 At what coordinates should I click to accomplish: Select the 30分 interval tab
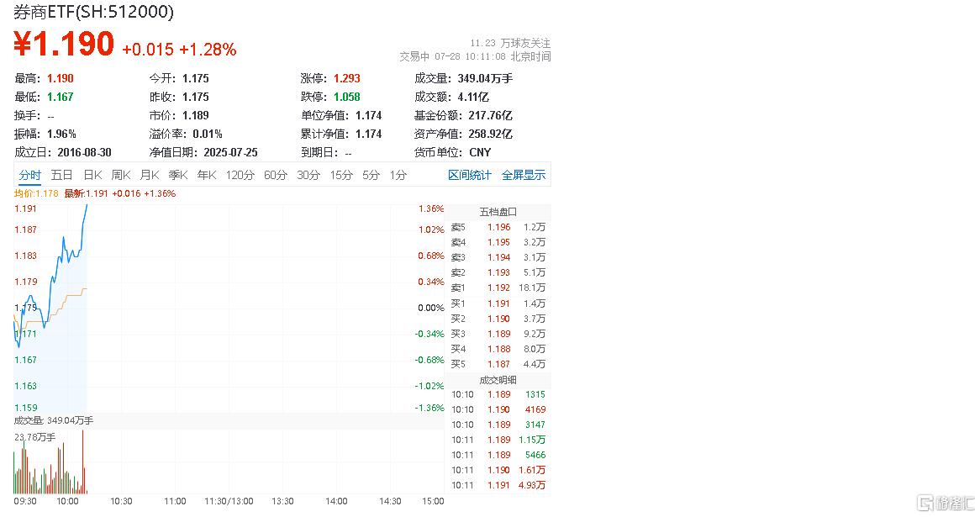(x=308, y=175)
